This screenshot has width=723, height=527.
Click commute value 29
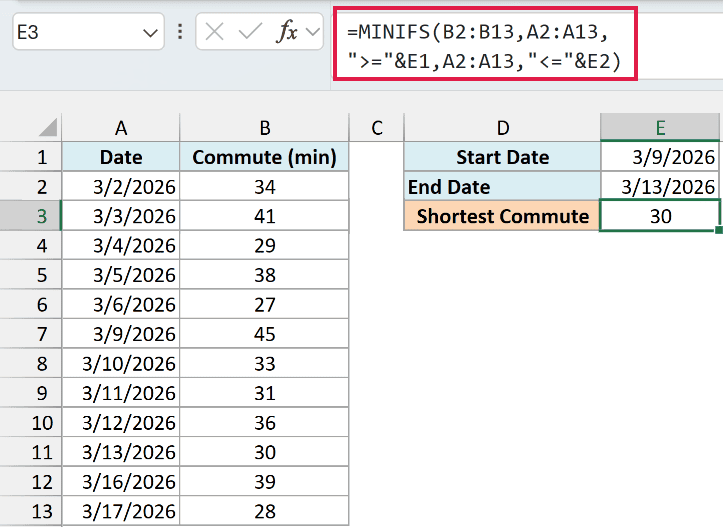(265, 246)
